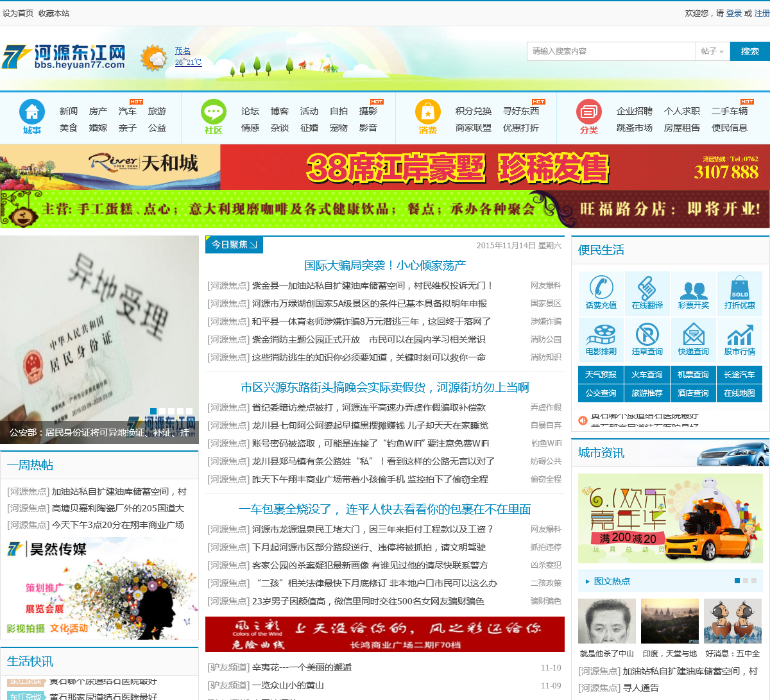Click the 河源东江网 site logo

click(64, 56)
